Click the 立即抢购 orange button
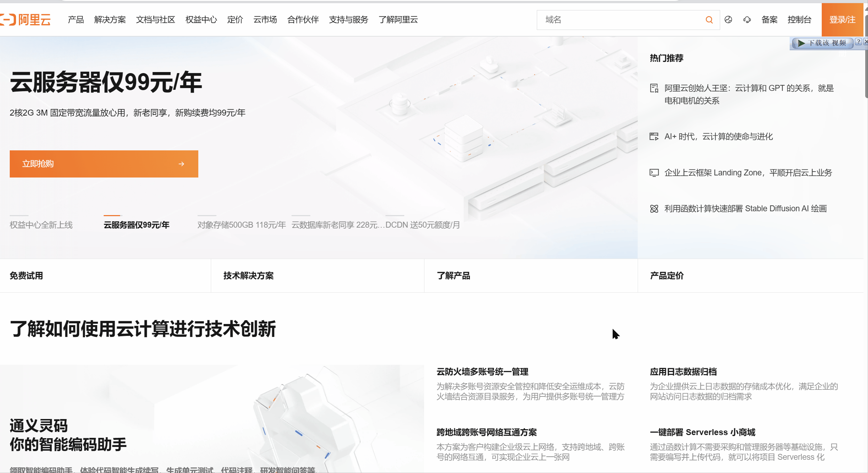868x473 pixels. [x=104, y=164]
